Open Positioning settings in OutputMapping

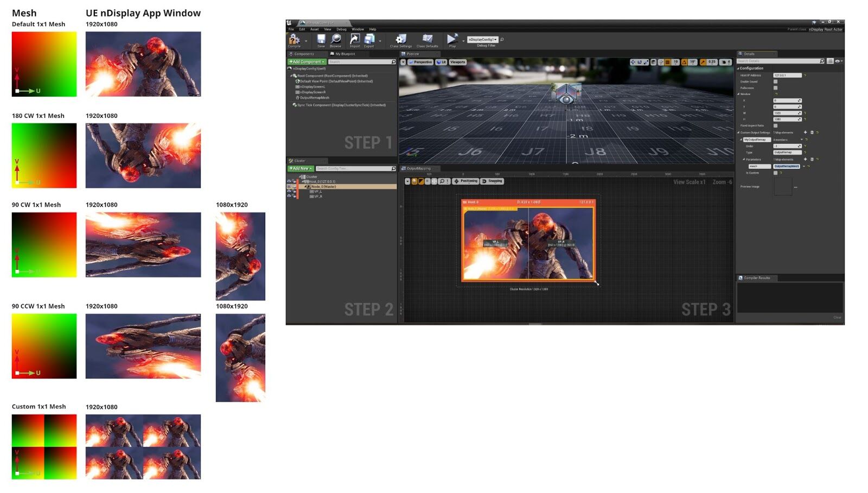coord(466,181)
